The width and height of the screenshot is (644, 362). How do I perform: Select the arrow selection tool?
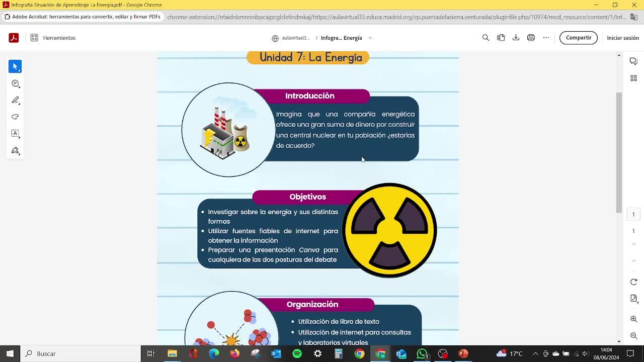click(15, 66)
